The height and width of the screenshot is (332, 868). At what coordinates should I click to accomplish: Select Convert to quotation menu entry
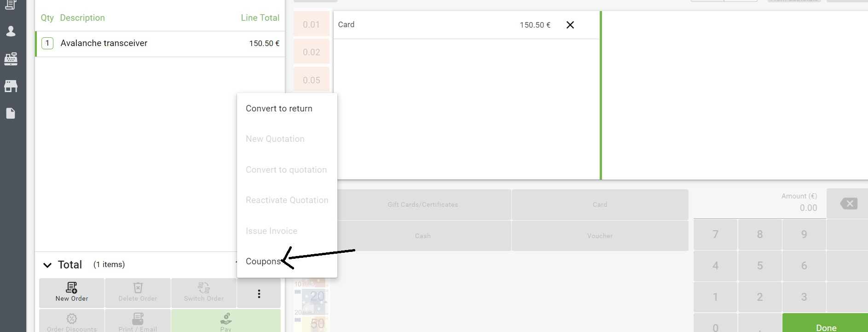click(x=286, y=170)
